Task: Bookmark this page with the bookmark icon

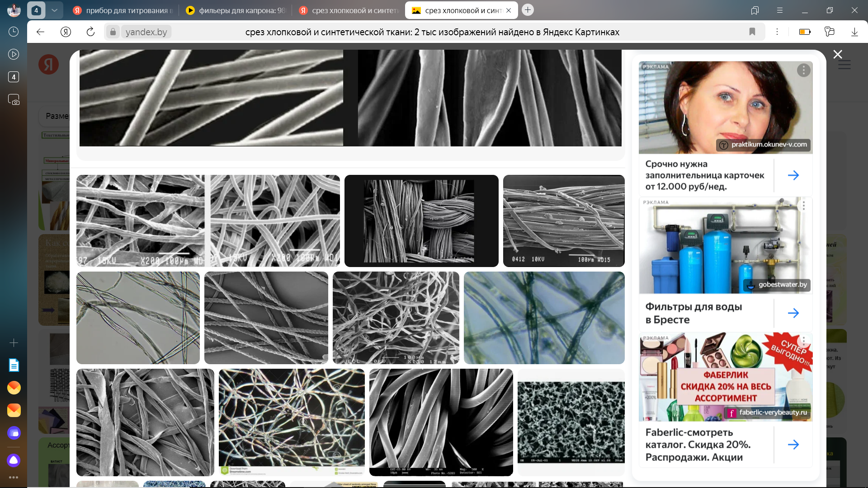Action: pos(752,32)
